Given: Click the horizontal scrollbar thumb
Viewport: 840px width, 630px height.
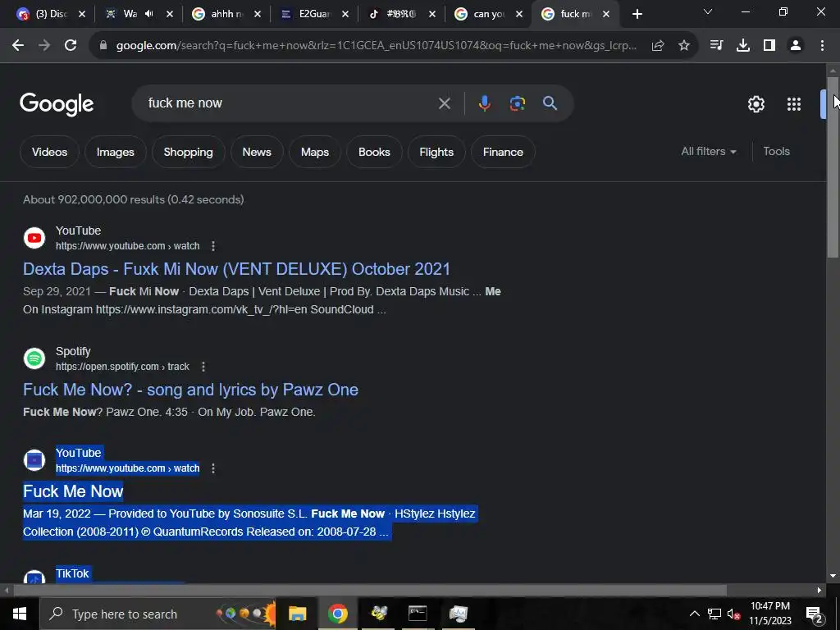Looking at the screenshot, I should tap(370, 591).
